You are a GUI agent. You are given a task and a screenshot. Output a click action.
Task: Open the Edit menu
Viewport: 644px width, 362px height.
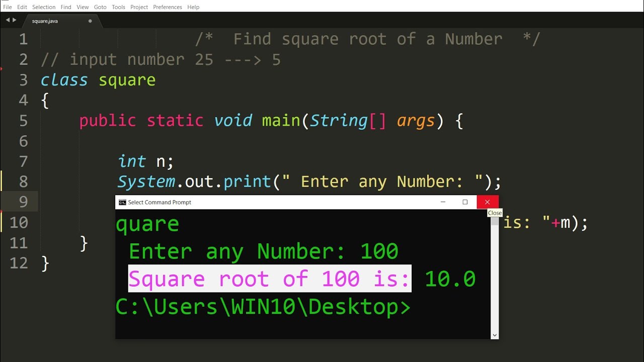click(x=22, y=7)
